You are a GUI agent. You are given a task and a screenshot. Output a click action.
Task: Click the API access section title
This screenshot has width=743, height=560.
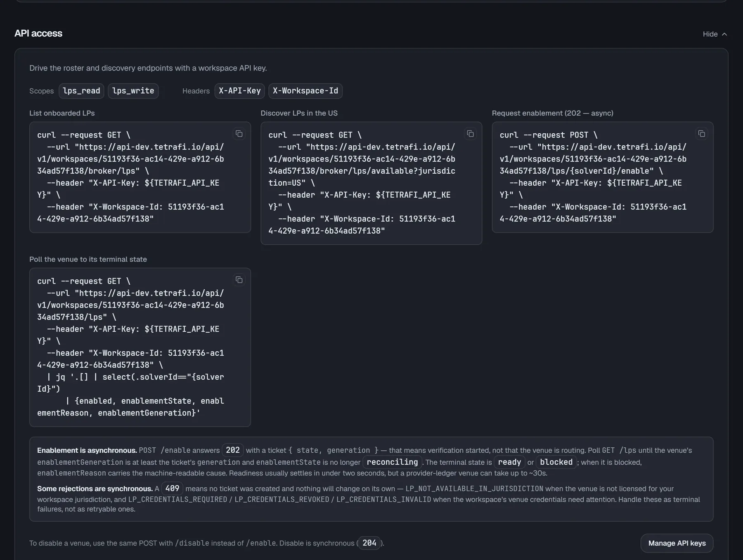click(38, 33)
